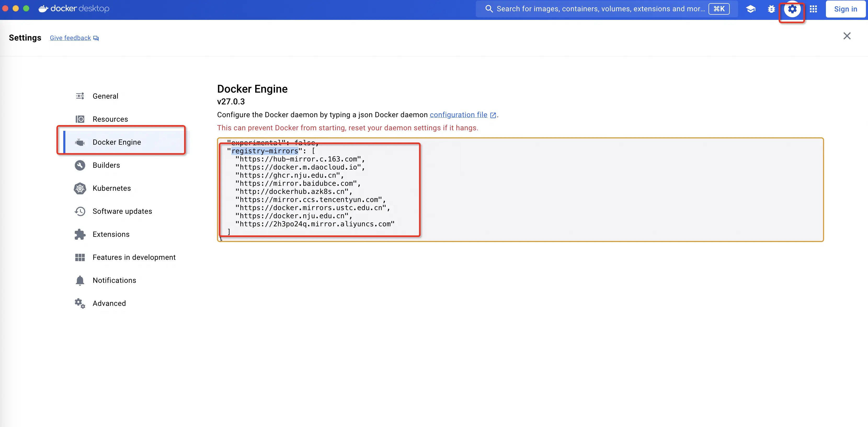Image resolution: width=868 pixels, height=427 pixels.
Task: Follow the configuration file link
Action: pos(458,115)
